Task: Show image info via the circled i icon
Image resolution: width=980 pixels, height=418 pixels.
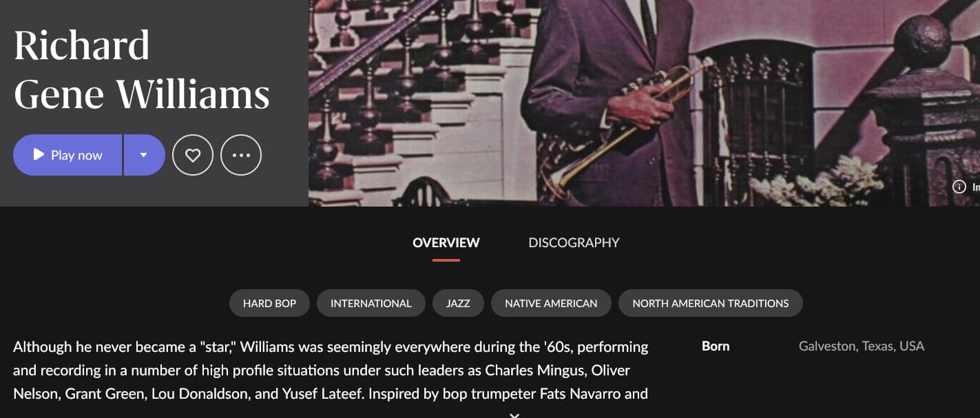Action: [959, 187]
